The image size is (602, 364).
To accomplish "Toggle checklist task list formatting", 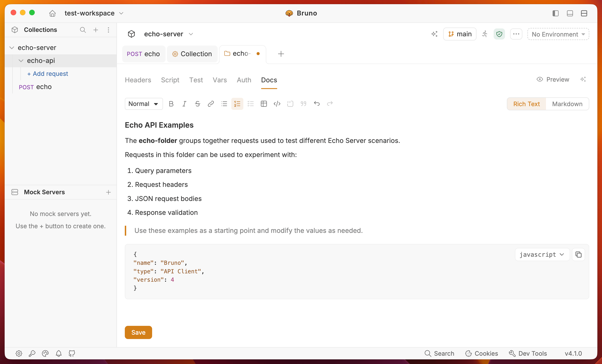I will 251,104.
